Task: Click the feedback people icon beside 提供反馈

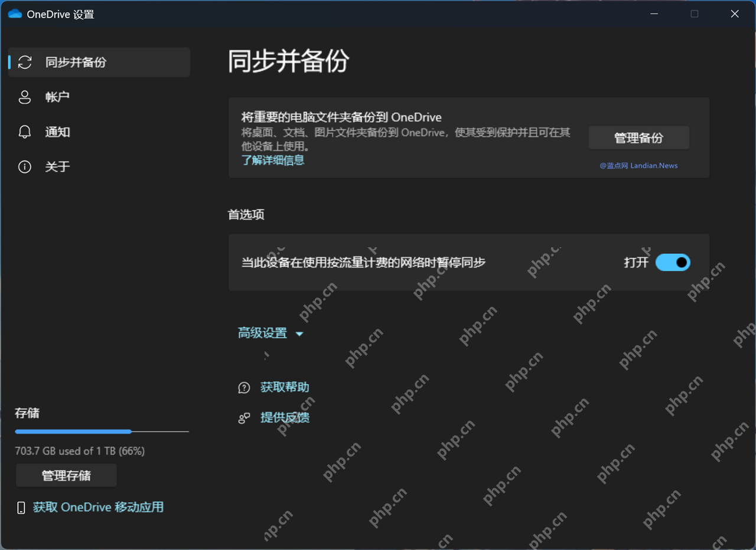Action: (x=244, y=418)
